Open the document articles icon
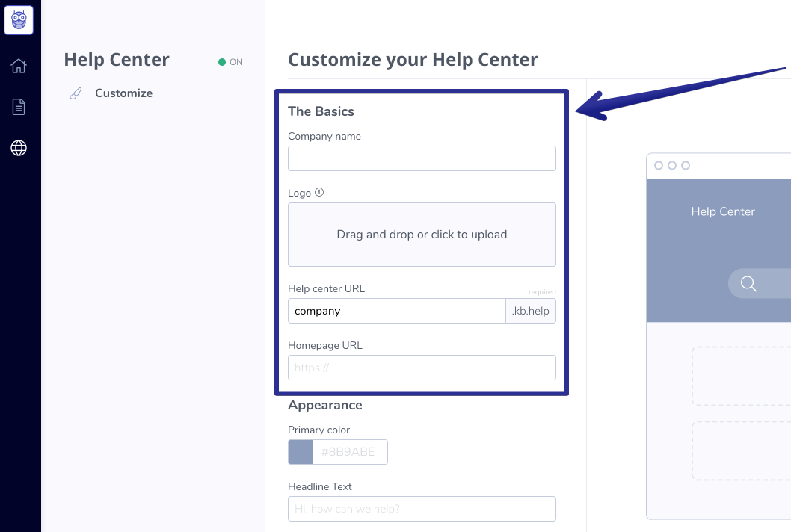This screenshot has width=791, height=532. 19,107
